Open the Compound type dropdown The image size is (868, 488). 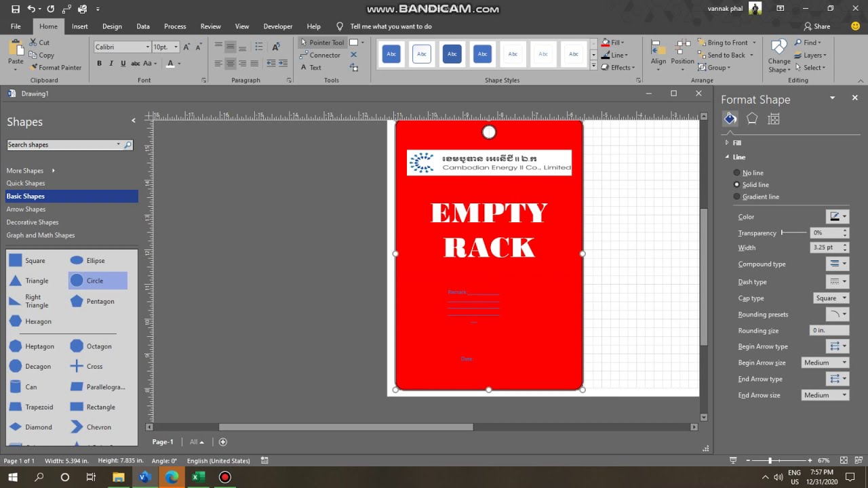(837, 264)
